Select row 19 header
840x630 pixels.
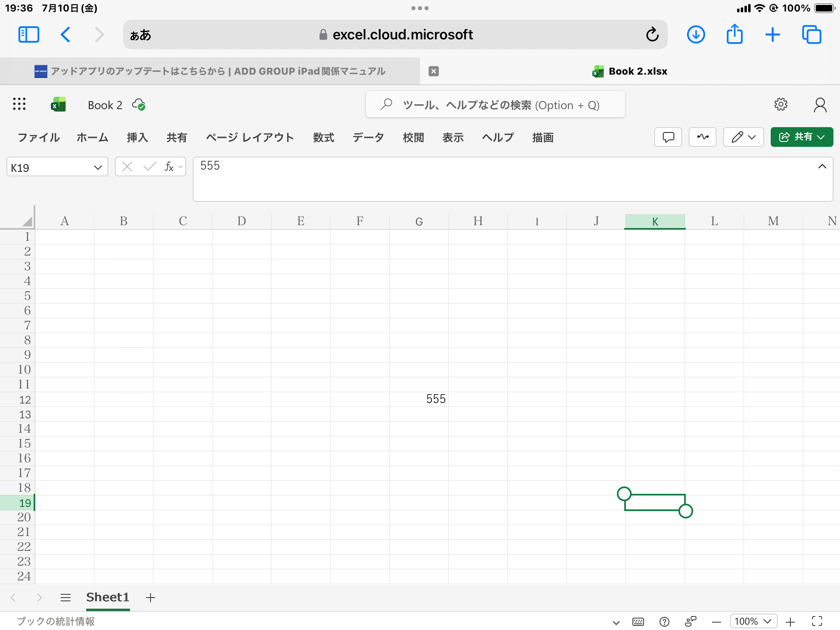coord(17,503)
